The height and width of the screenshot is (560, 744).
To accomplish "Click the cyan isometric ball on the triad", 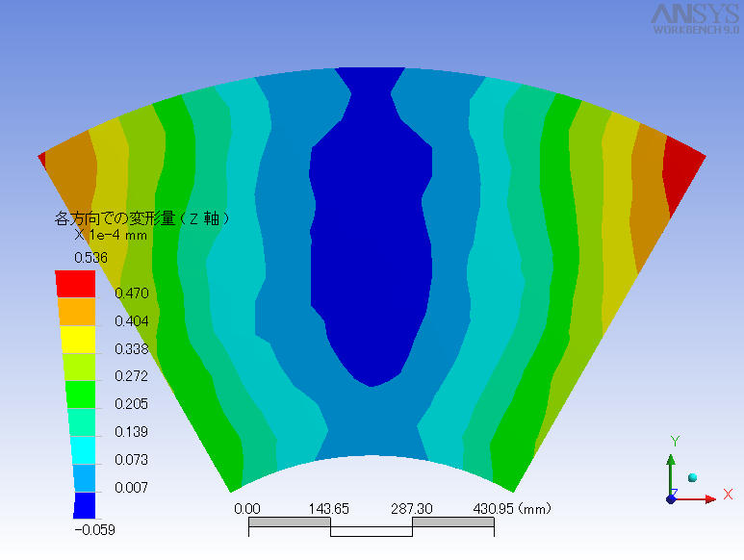I will [x=692, y=477].
